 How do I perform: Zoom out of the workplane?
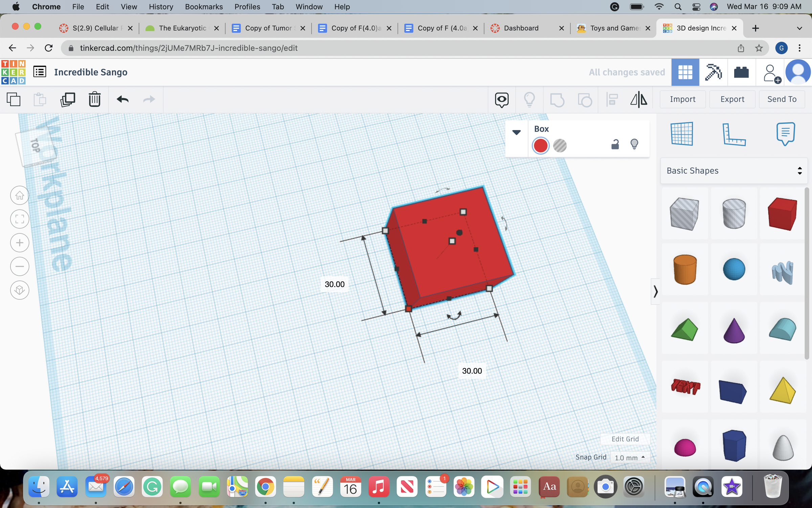coord(20,267)
